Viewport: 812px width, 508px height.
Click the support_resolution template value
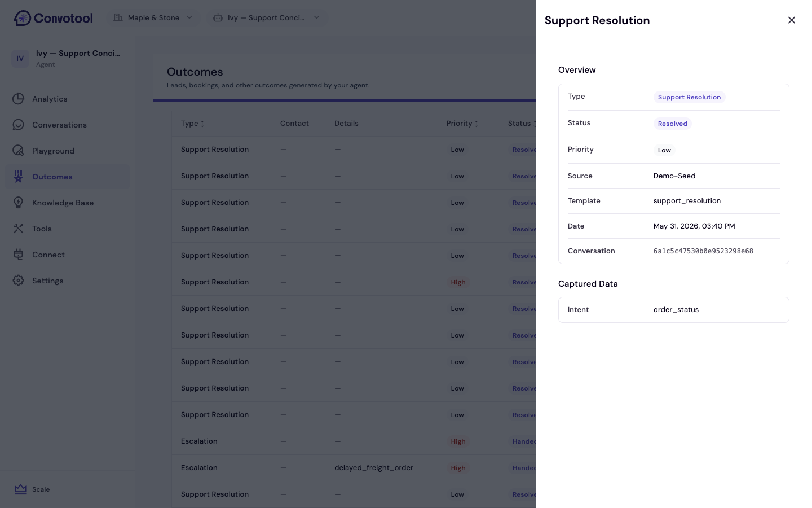pyautogui.click(x=687, y=201)
